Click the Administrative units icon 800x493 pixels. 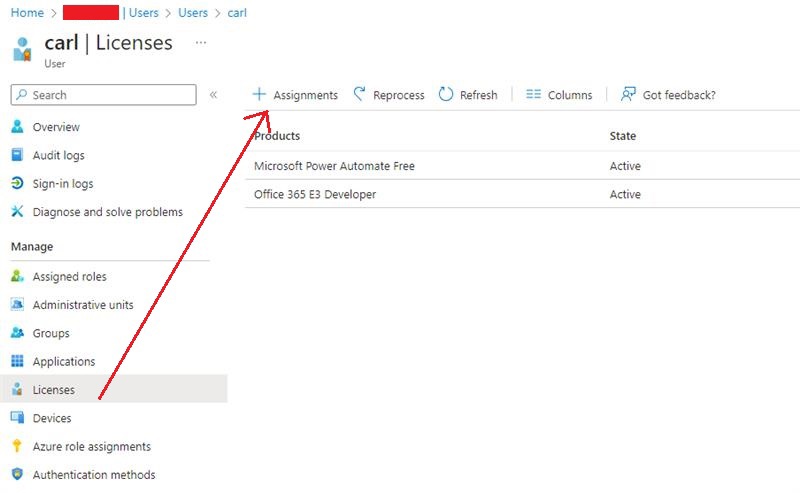tap(17, 304)
